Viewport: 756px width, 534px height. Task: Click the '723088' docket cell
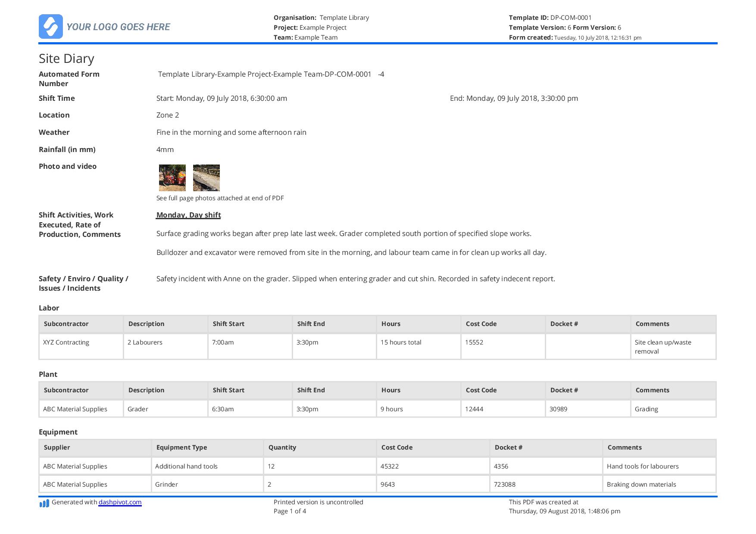pos(546,484)
